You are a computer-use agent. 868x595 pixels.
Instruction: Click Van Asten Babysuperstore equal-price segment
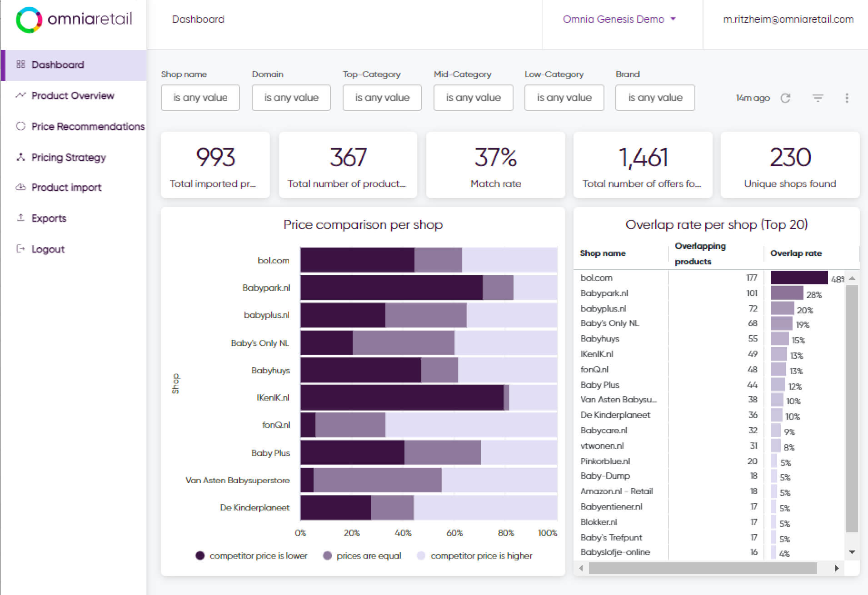click(377, 480)
